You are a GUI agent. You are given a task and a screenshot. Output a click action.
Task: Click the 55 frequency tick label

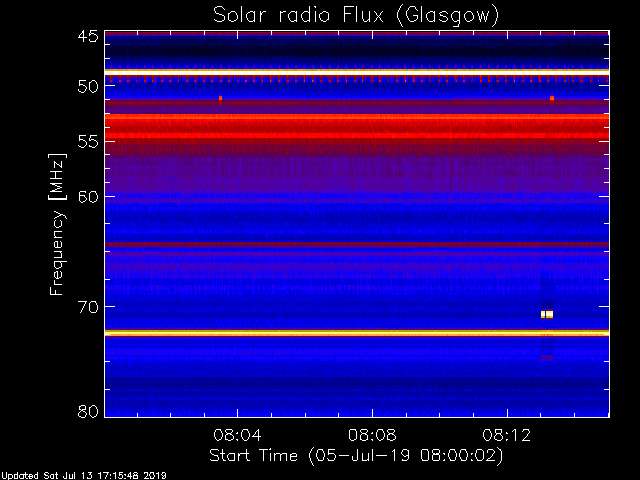88,142
